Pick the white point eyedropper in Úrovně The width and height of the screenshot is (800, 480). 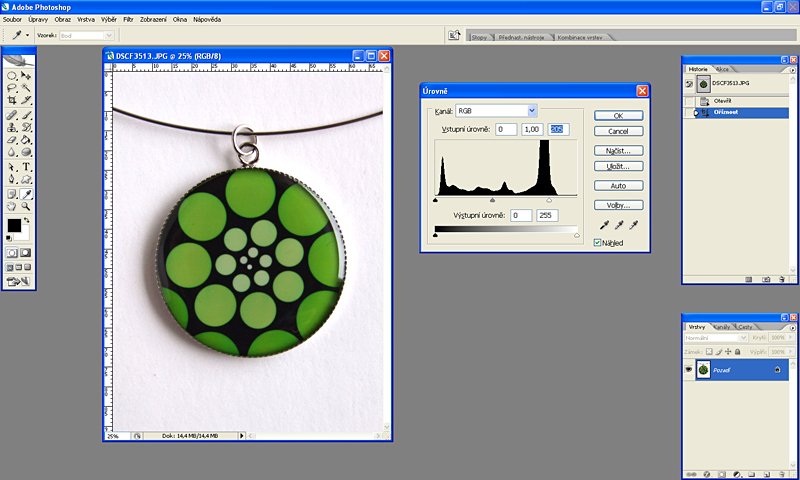(633, 226)
